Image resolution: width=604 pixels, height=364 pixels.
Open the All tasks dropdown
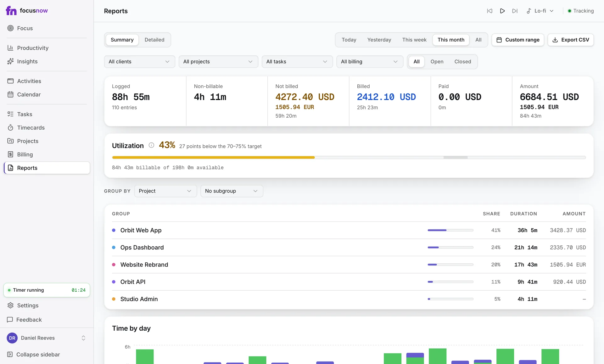coord(297,62)
